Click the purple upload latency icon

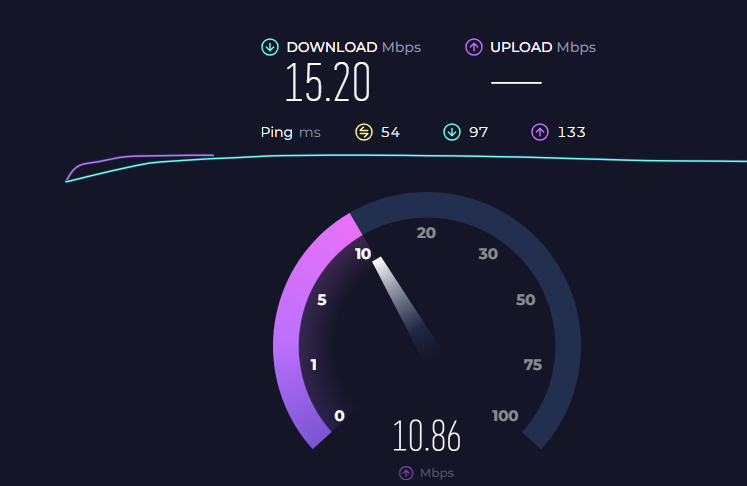pos(540,132)
